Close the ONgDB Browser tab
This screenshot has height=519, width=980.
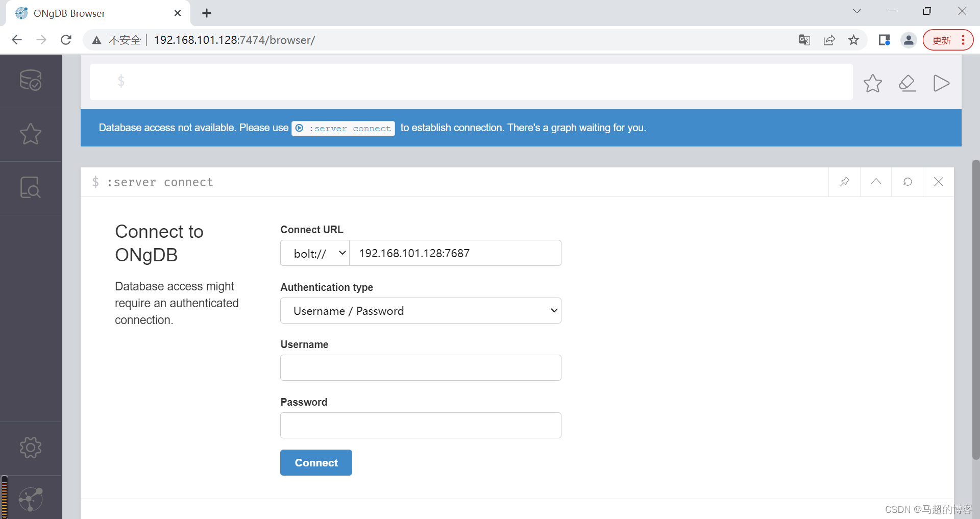[178, 13]
